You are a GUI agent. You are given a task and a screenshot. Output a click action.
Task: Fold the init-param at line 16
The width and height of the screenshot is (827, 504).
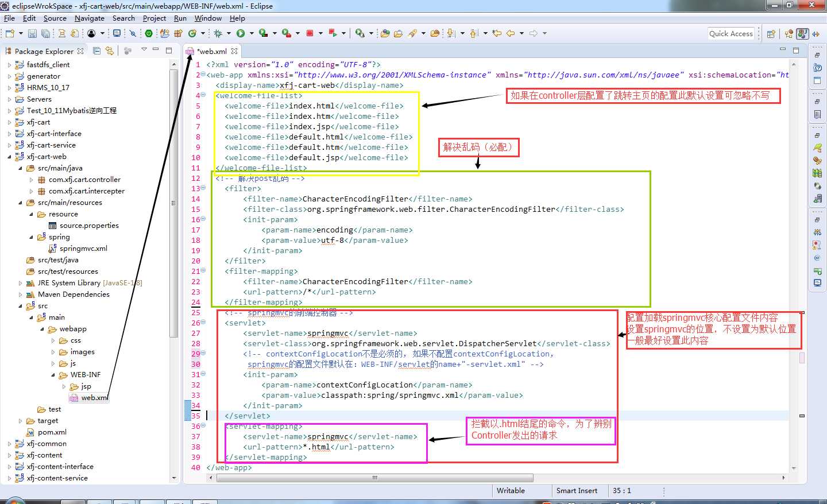click(203, 219)
